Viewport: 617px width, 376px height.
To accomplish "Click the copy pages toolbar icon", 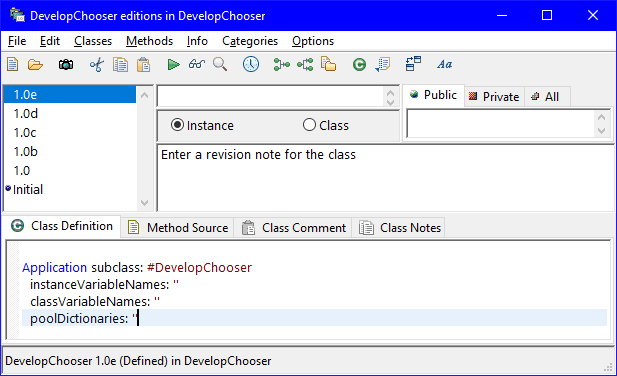I will pos(120,65).
